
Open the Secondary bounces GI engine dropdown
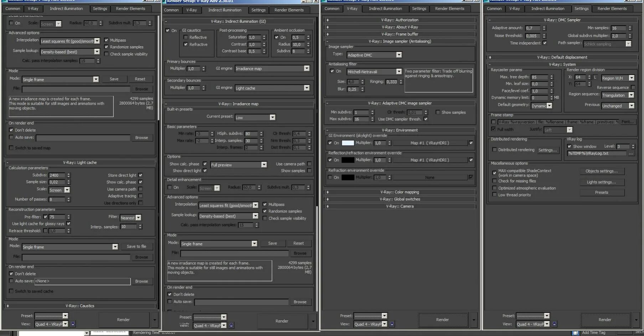(272, 88)
